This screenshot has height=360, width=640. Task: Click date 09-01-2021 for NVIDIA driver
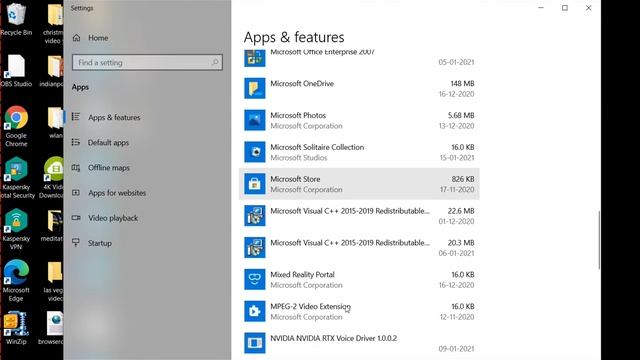pyautogui.click(x=456, y=349)
